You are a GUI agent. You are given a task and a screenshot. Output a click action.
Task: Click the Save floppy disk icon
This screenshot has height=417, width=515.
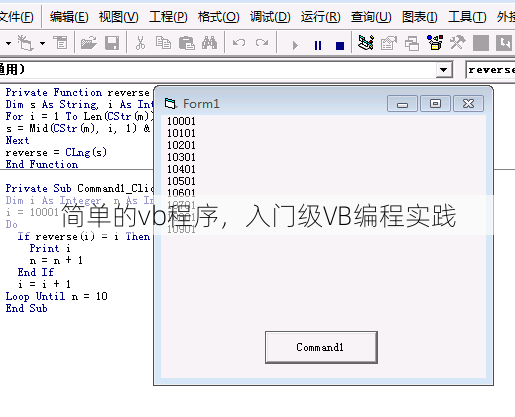point(112,43)
